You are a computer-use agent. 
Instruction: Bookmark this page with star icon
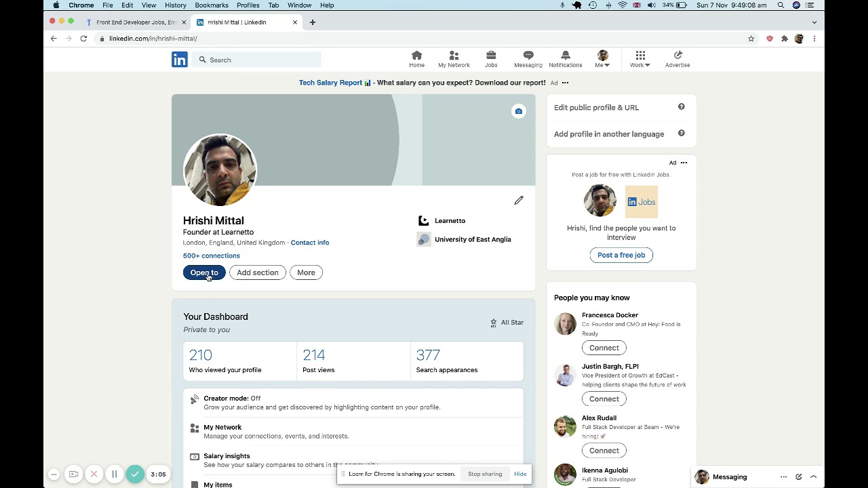coord(751,39)
